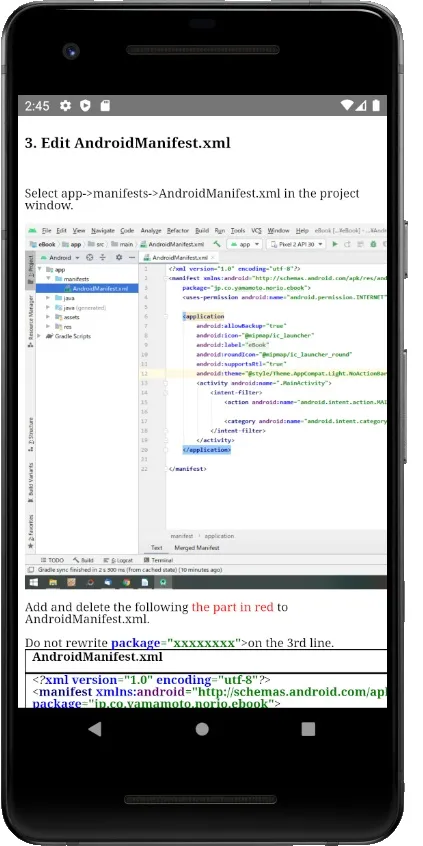Click the scroll-from-source target icon in Project panel
This screenshot has width=423, height=846.
click(x=90, y=257)
